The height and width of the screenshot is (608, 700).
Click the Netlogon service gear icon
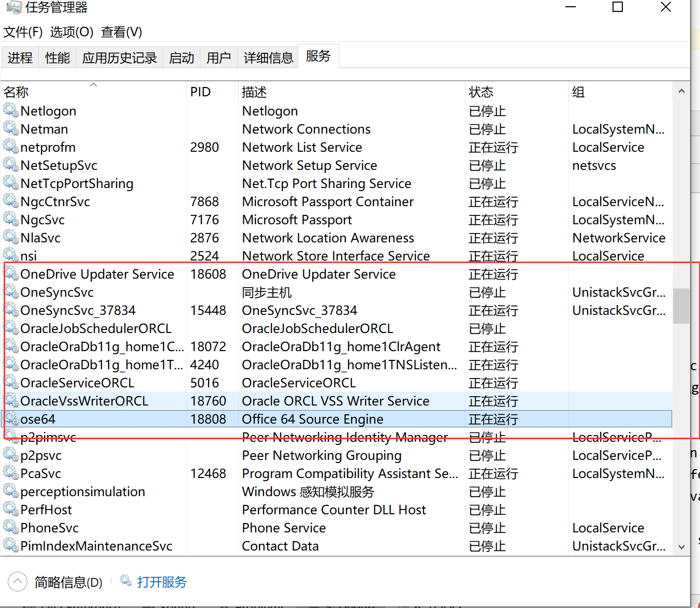11,110
